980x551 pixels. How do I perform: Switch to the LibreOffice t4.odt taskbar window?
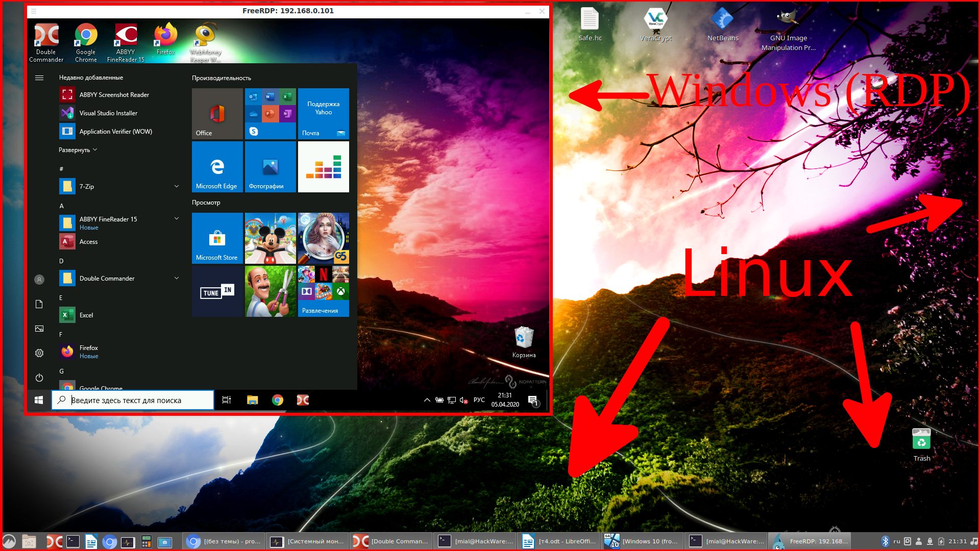tap(559, 541)
